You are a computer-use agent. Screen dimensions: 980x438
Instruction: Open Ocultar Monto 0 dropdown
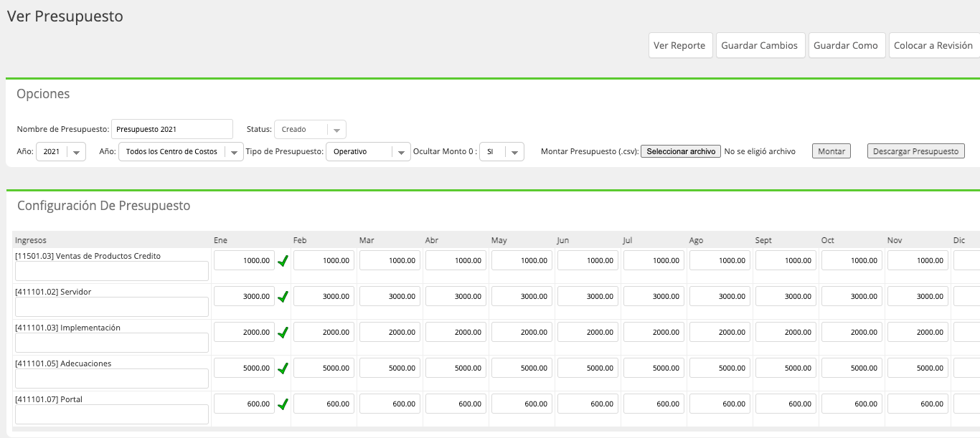point(501,152)
